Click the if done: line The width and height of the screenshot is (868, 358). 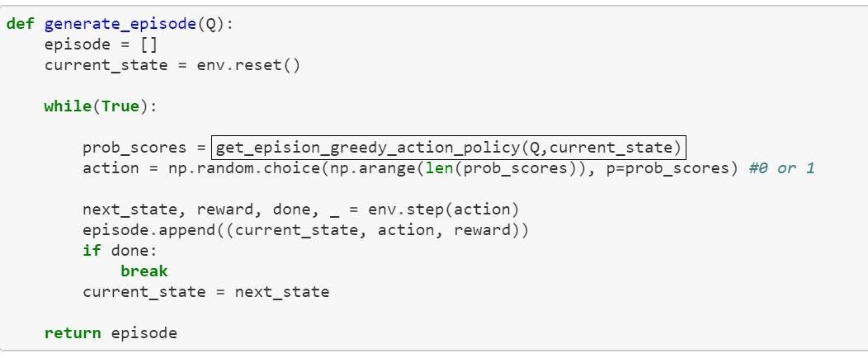tap(120, 251)
